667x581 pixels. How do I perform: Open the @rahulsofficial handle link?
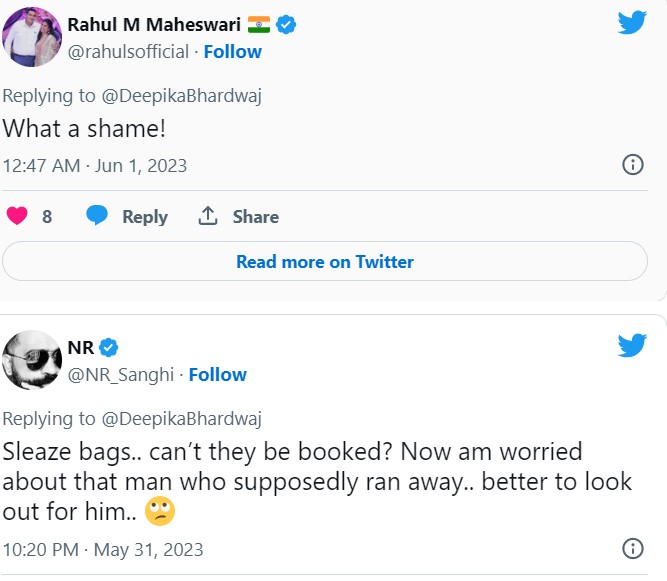pos(128,52)
